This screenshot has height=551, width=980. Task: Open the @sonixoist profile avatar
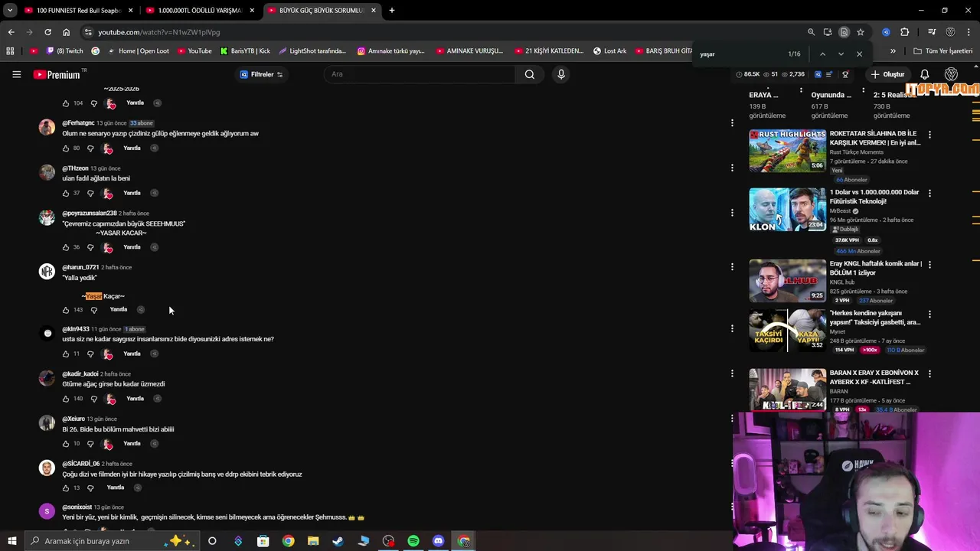coord(47,511)
